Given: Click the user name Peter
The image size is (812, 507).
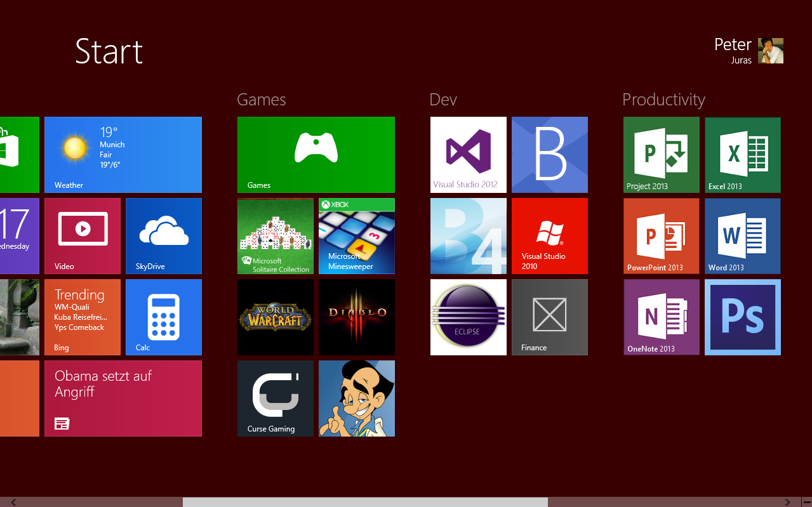Looking at the screenshot, I should (x=733, y=44).
